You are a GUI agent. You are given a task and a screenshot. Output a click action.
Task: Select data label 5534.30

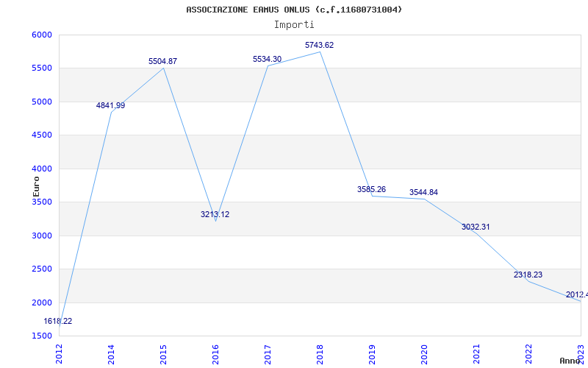(267, 59)
